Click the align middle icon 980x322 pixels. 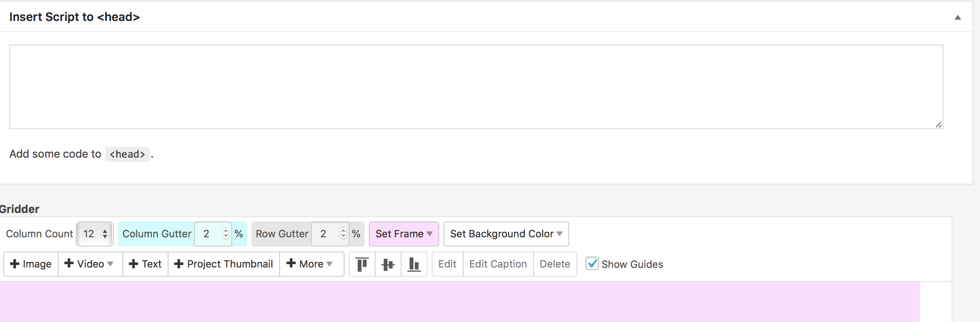[388, 264]
